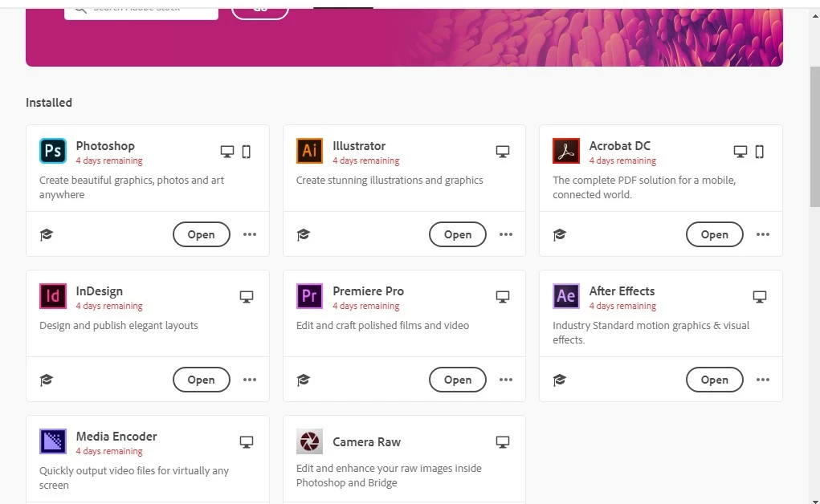Image resolution: width=820 pixels, height=504 pixels.
Task: Open Illustrator with its Open button
Action: coord(458,234)
